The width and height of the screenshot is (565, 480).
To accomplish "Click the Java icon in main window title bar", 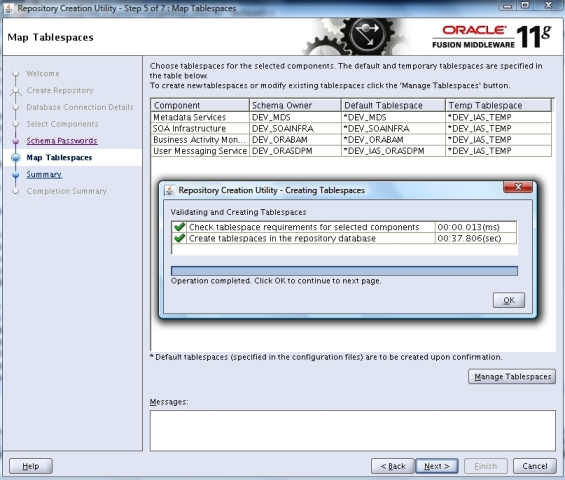I will [x=8, y=8].
